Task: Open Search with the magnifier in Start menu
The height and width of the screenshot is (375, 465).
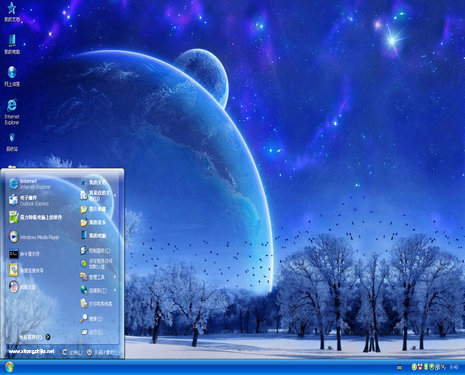Action: 92,319
